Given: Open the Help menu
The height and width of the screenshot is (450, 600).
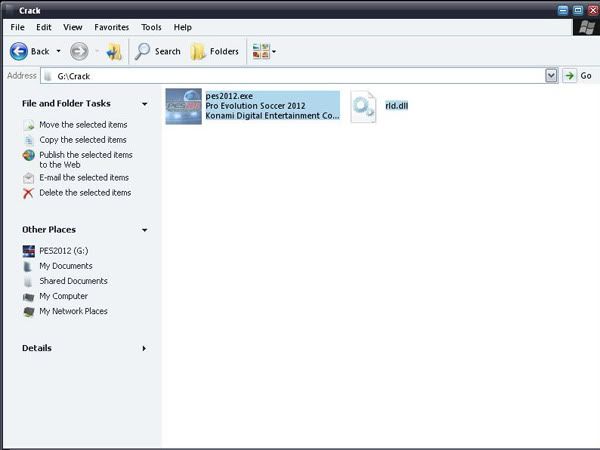Looking at the screenshot, I should [183, 27].
